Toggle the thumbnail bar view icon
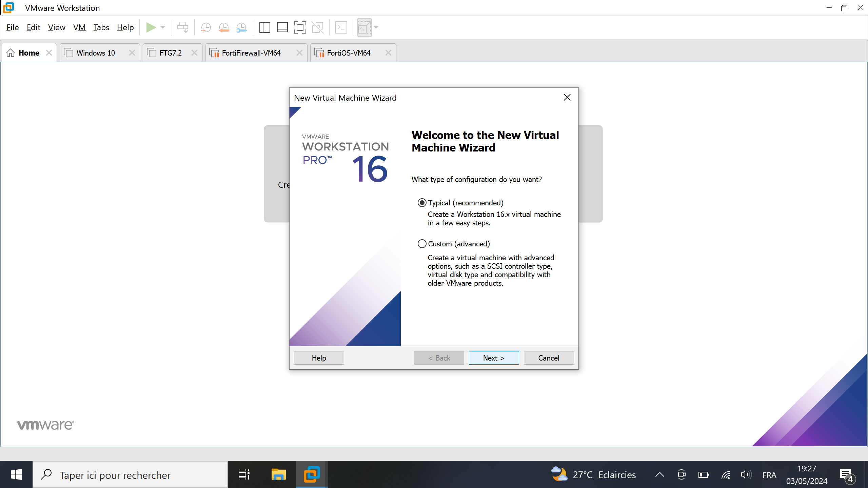 tap(282, 27)
